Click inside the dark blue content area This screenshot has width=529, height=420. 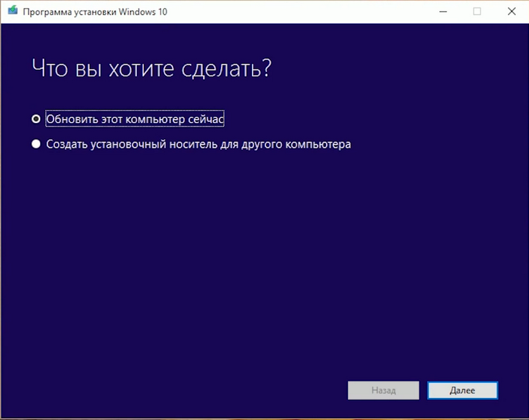click(264, 265)
